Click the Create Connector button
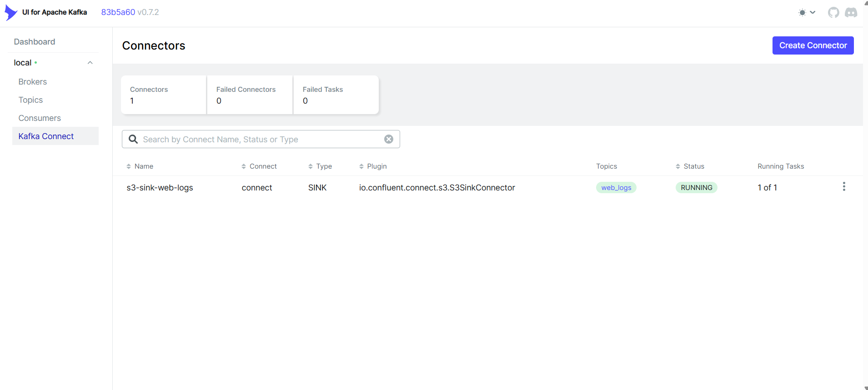Screen dimensions: 868x390 coord(813,45)
